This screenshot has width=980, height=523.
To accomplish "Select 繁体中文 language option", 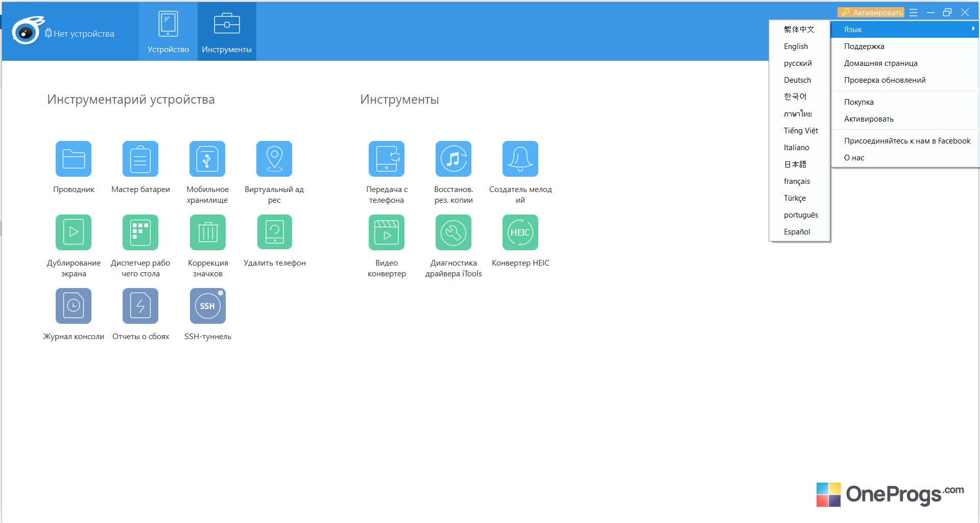I will click(800, 30).
